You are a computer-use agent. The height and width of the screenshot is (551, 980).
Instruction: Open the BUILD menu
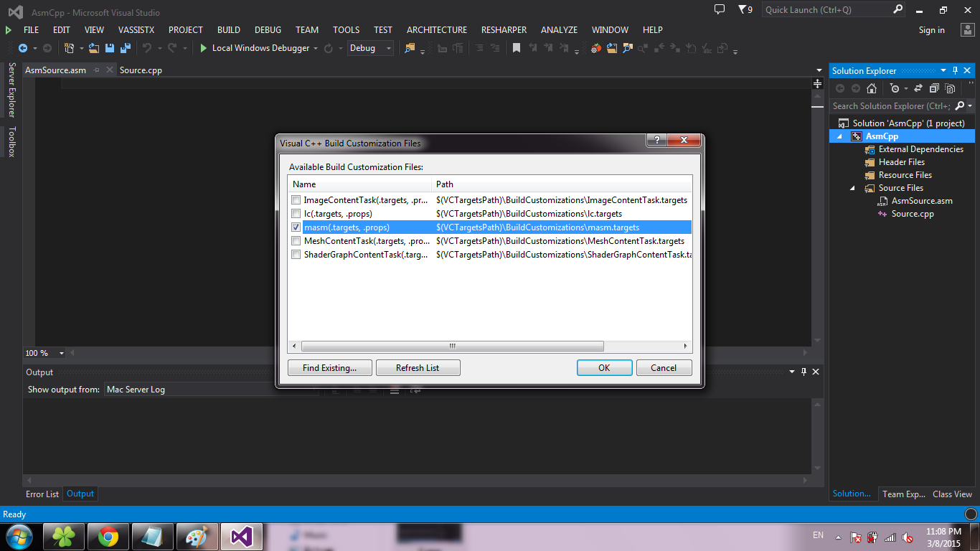pos(229,30)
